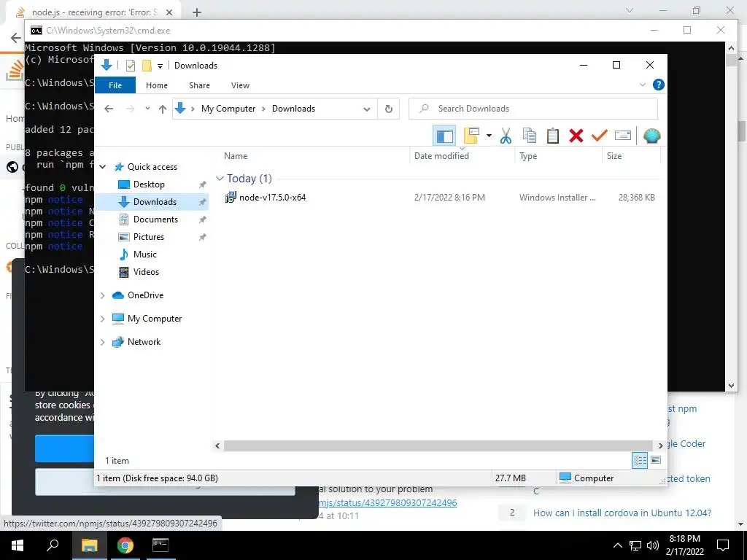
Task: Click the 2/17/2022 8:16 PM date cell
Action: pyautogui.click(x=449, y=197)
